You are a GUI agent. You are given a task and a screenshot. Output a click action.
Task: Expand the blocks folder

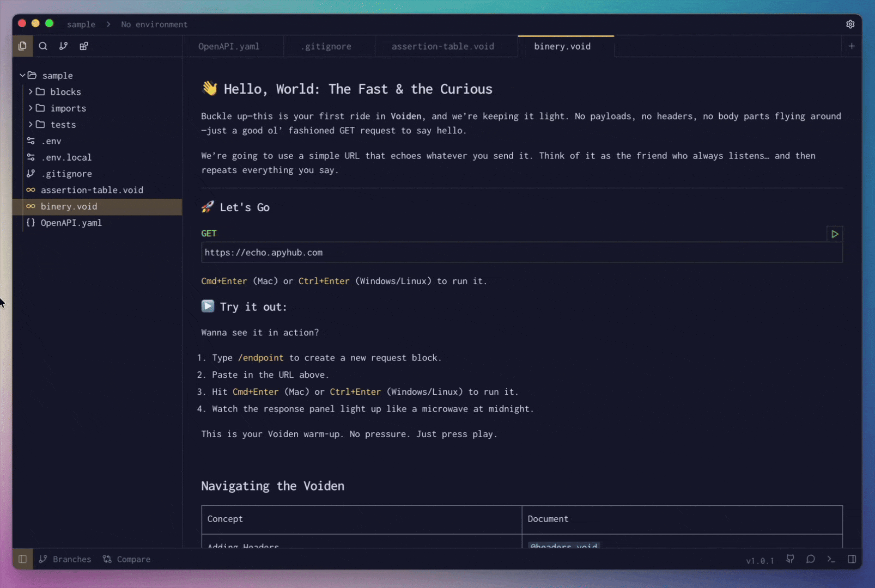tap(31, 91)
